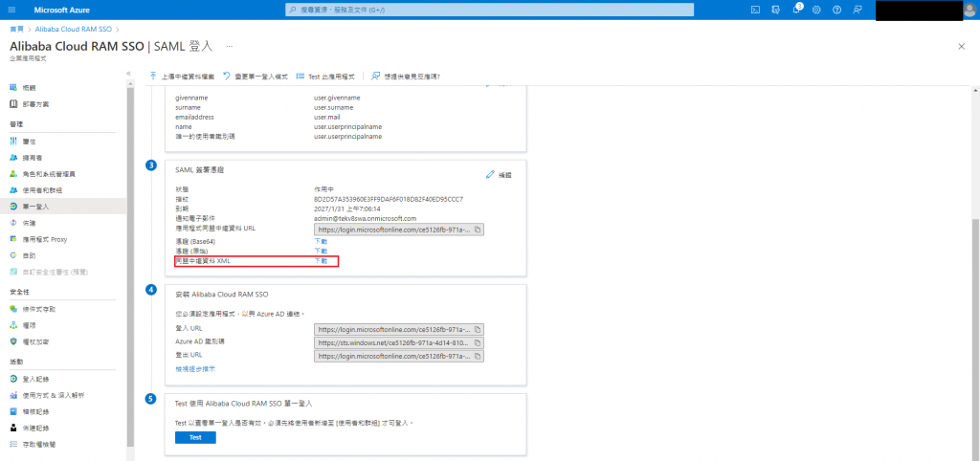
Task: Open the account avatar menu
Action: pos(971,10)
